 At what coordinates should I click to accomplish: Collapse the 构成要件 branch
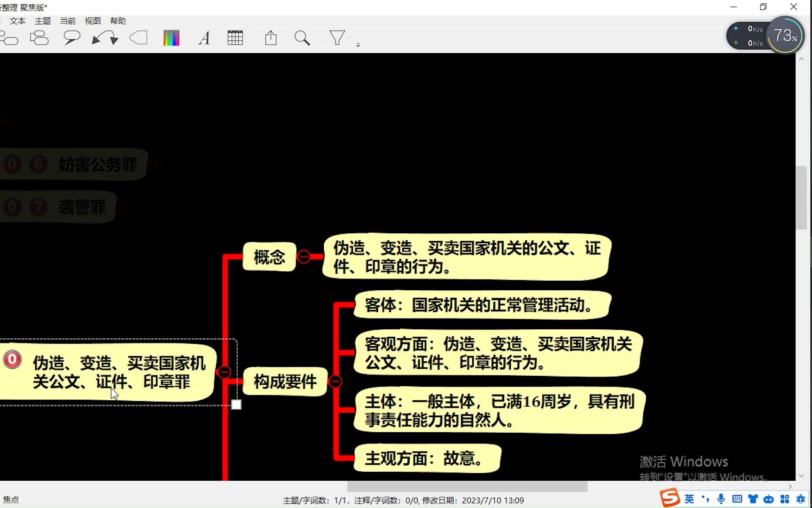pyautogui.click(x=335, y=381)
